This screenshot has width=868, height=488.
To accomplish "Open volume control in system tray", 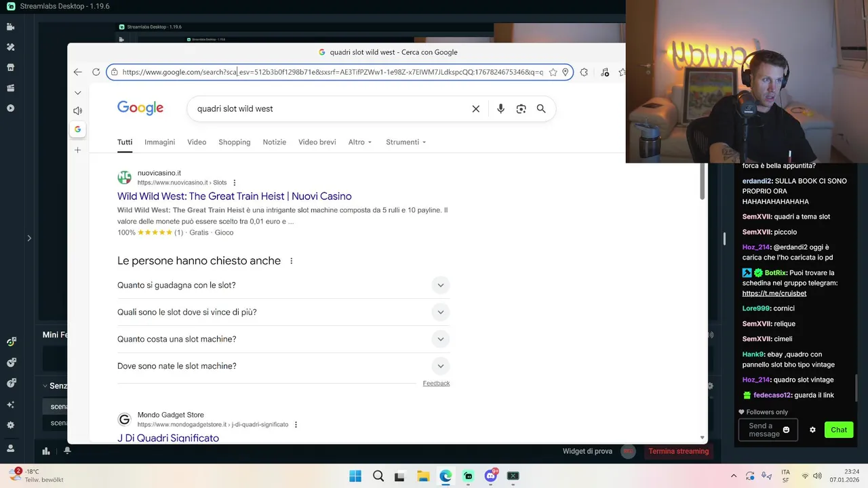I will coord(818,476).
